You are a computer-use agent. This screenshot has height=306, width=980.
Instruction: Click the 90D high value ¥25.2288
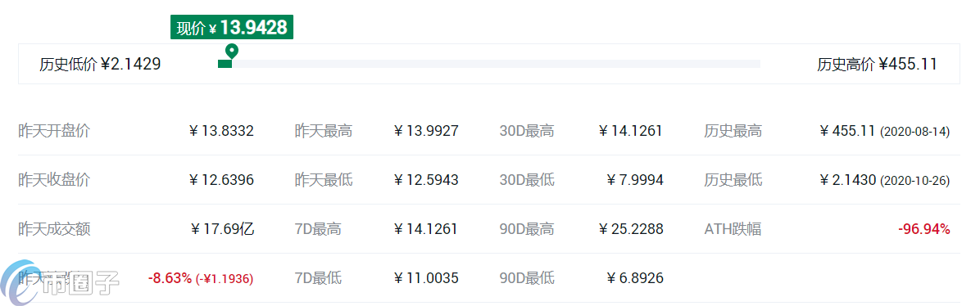click(x=631, y=229)
